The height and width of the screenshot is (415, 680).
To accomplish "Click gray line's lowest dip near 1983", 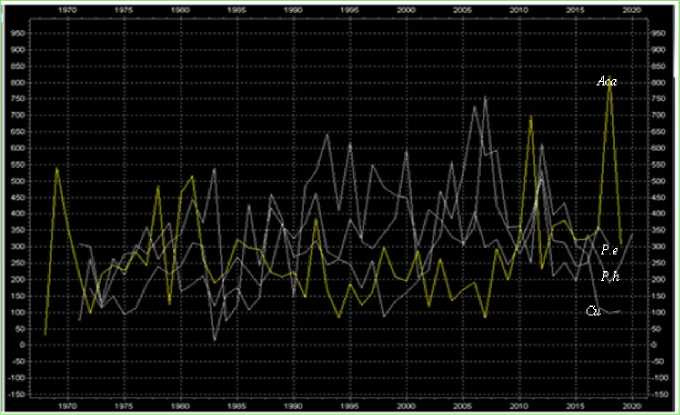I will [x=215, y=340].
